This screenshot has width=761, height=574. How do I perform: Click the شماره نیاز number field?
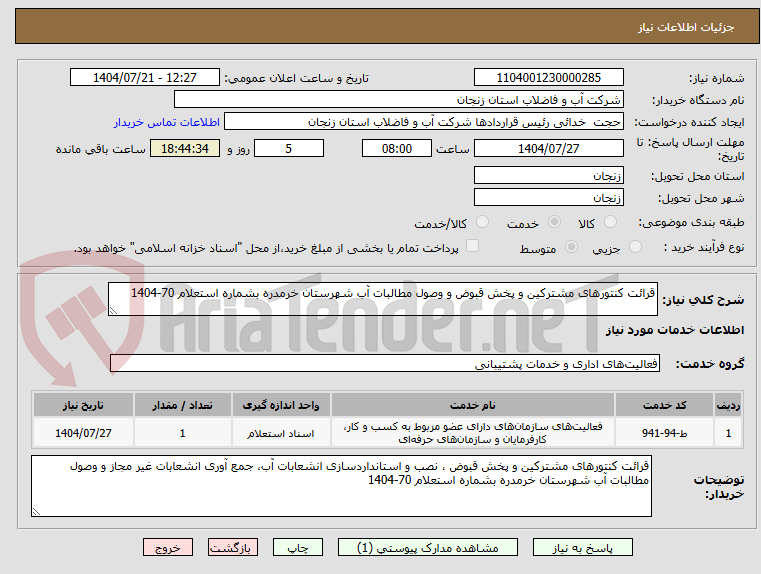(x=548, y=77)
